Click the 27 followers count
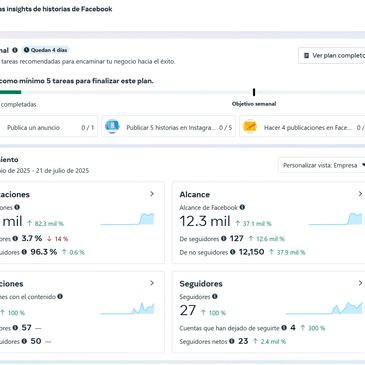 [x=188, y=310]
